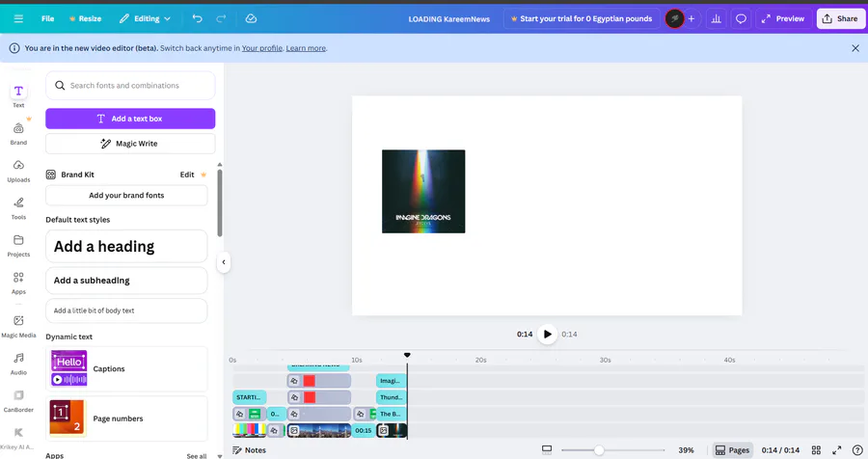
Task: Open the Krikey AI app
Action: [x=18, y=438]
